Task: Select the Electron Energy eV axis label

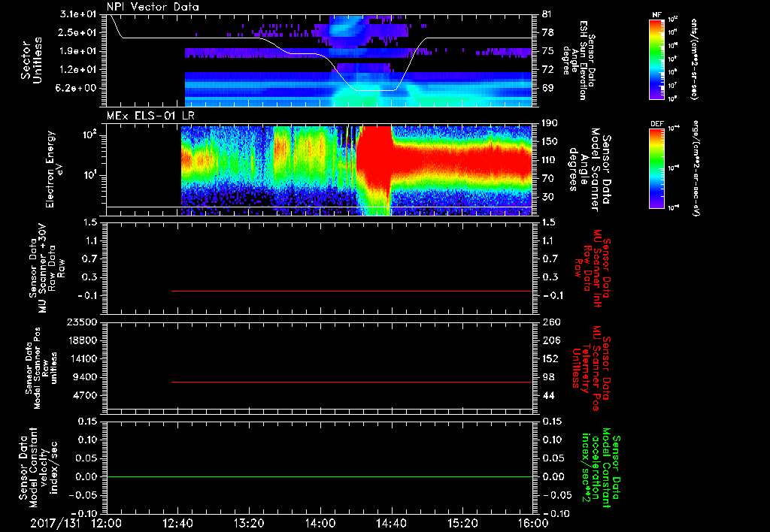Action: 54,169
